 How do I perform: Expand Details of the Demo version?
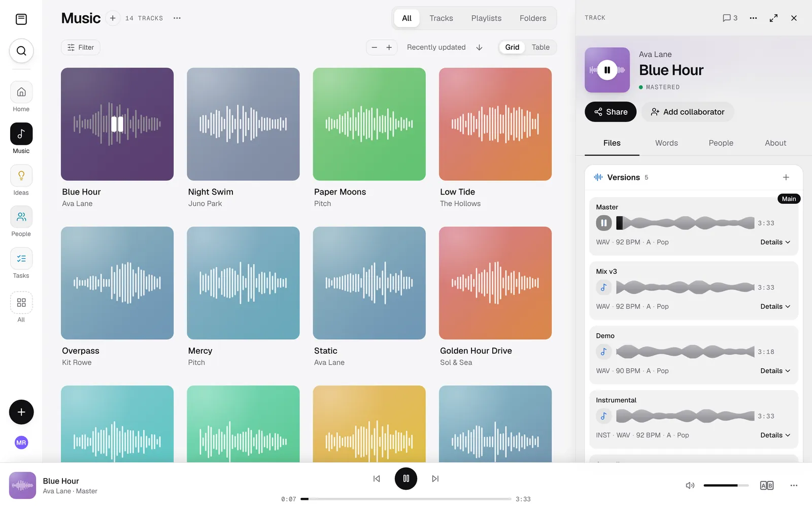pos(775,371)
